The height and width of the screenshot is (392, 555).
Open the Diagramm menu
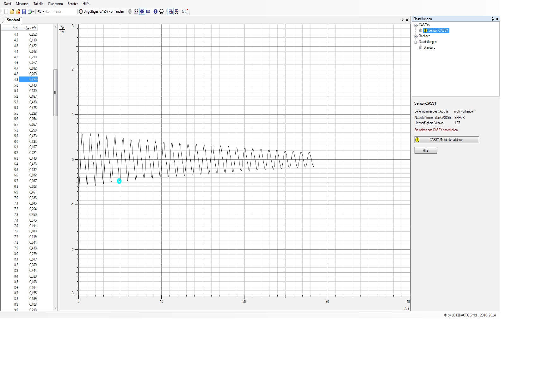(x=55, y=4)
